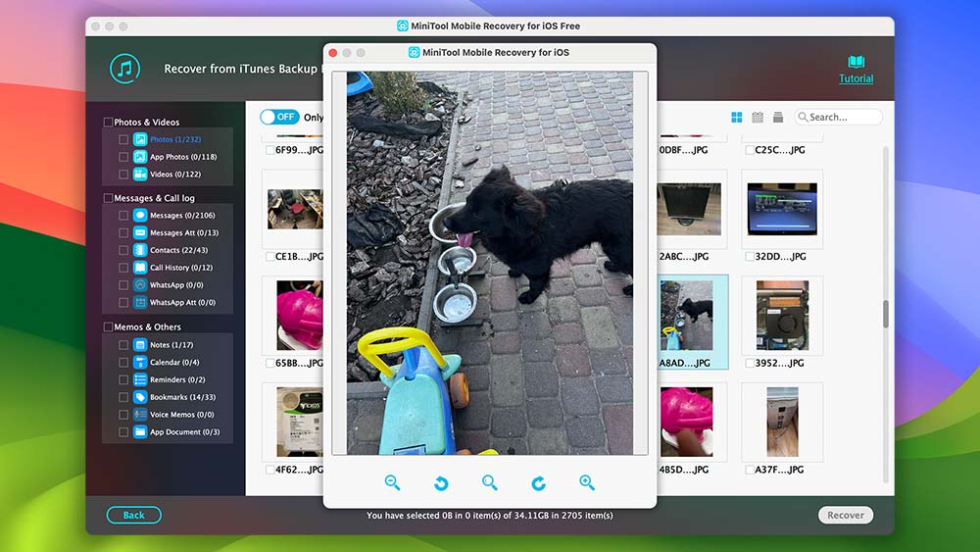Click the Contacts category icon
Image resolution: width=980 pixels, height=552 pixels.
click(140, 250)
